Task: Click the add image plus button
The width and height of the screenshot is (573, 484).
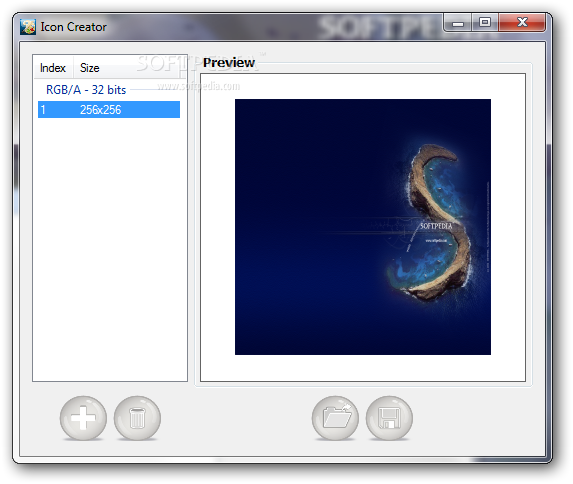Action: point(83,418)
